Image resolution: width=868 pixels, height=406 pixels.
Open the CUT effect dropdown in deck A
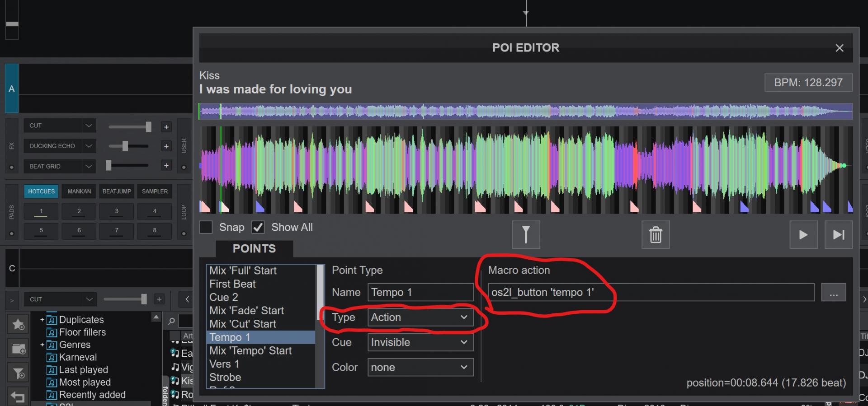tap(60, 126)
